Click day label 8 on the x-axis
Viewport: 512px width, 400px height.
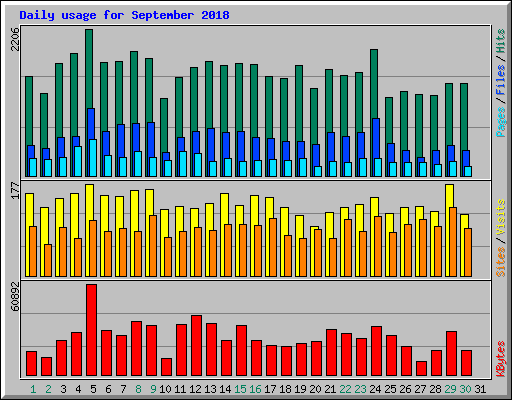(138, 389)
